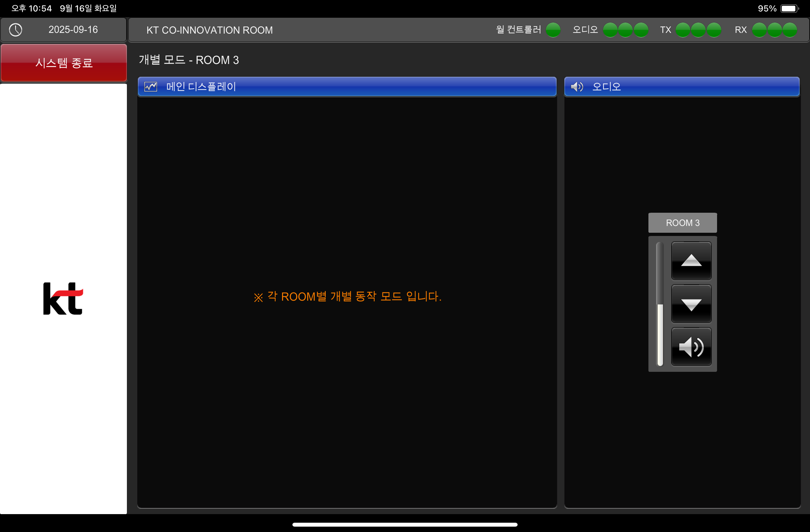Click the orange ROOM별 개별 동작 모드 notice
The image size is (810, 532).
[347, 296]
